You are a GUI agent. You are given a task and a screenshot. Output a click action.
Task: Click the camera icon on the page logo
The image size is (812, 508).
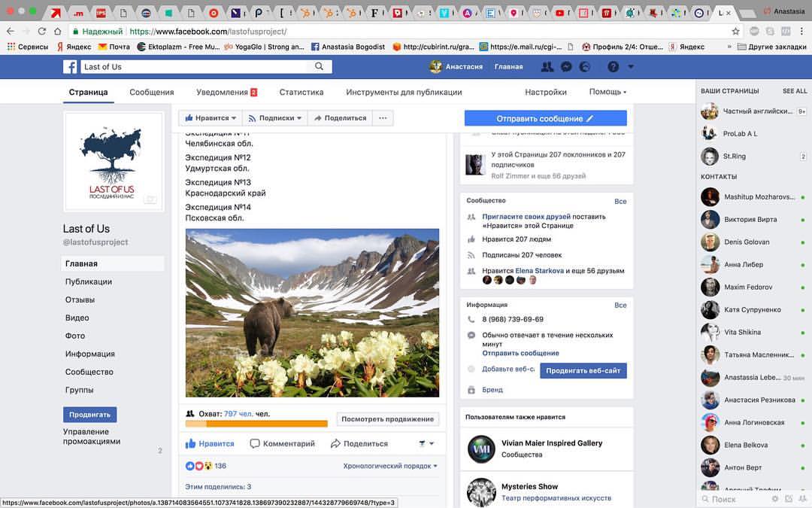150,199
